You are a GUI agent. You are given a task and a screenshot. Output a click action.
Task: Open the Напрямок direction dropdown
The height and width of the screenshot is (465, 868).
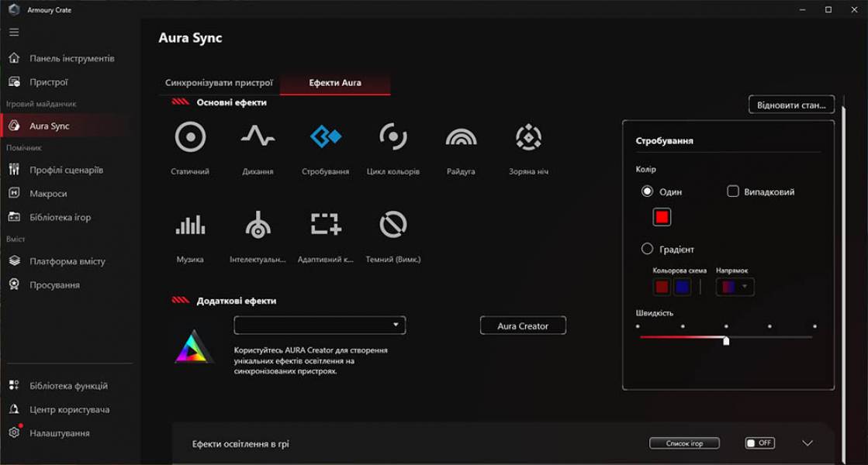(x=734, y=287)
